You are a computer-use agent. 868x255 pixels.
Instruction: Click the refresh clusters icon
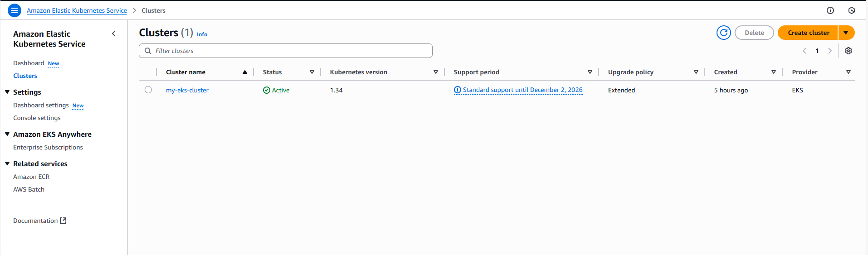click(723, 33)
